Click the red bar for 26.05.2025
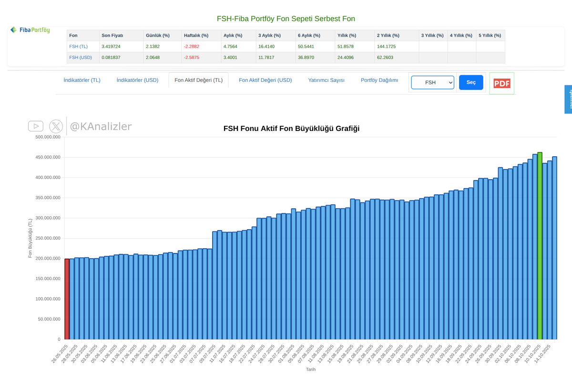The width and height of the screenshot is (572, 392). tap(67, 295)
